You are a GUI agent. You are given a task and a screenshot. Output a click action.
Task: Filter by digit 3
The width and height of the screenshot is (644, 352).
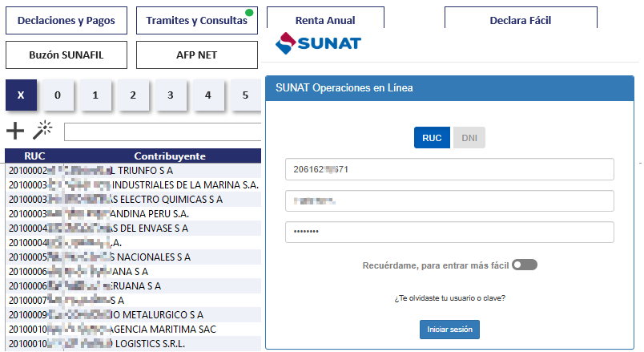[x=171, y=95]
